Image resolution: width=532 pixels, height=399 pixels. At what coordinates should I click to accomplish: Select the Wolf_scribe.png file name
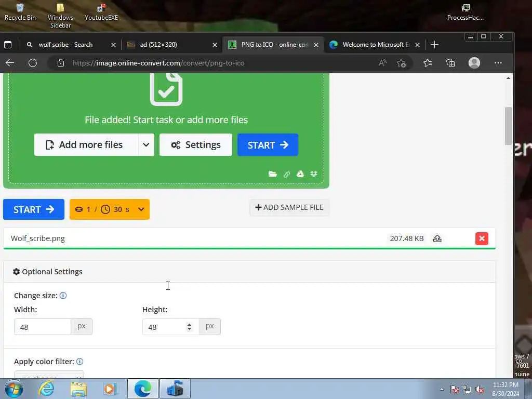coord(37,238)
